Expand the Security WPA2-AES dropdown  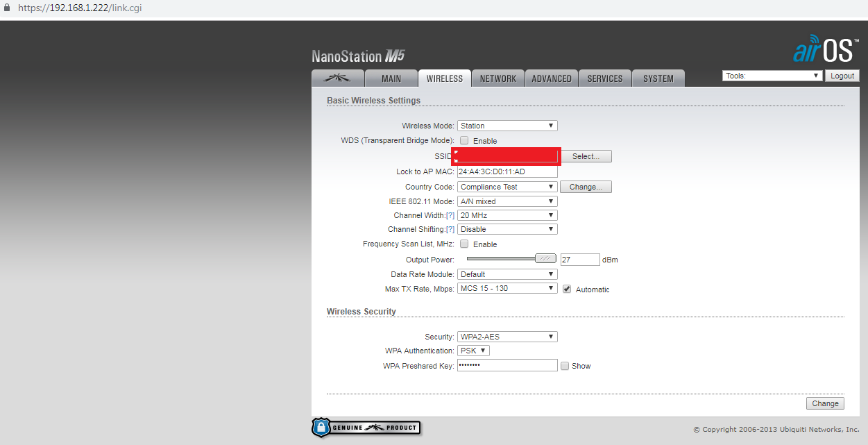pos(507,337)
